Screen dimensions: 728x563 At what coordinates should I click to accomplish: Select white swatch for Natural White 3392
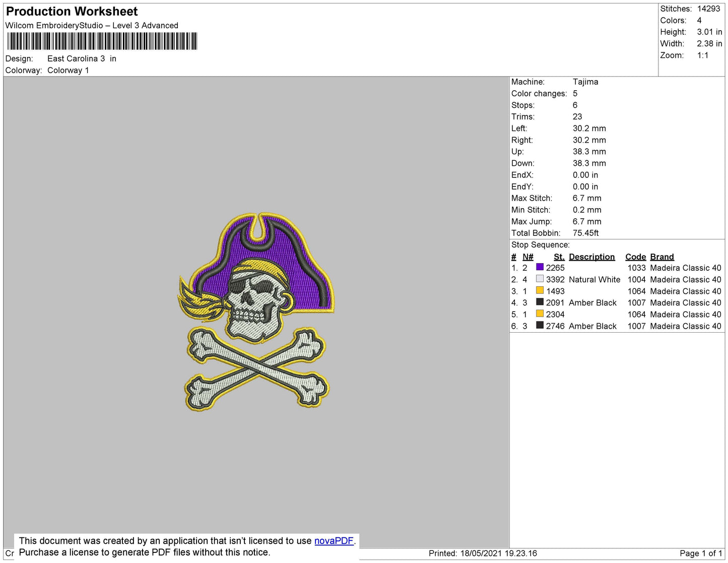click(x=540, y=279)
